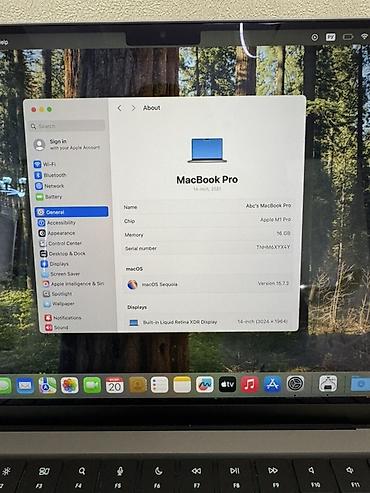The width and height of the screenshot is (370, 493).
Task: Open Photos from the Dock
Action: 70,386
